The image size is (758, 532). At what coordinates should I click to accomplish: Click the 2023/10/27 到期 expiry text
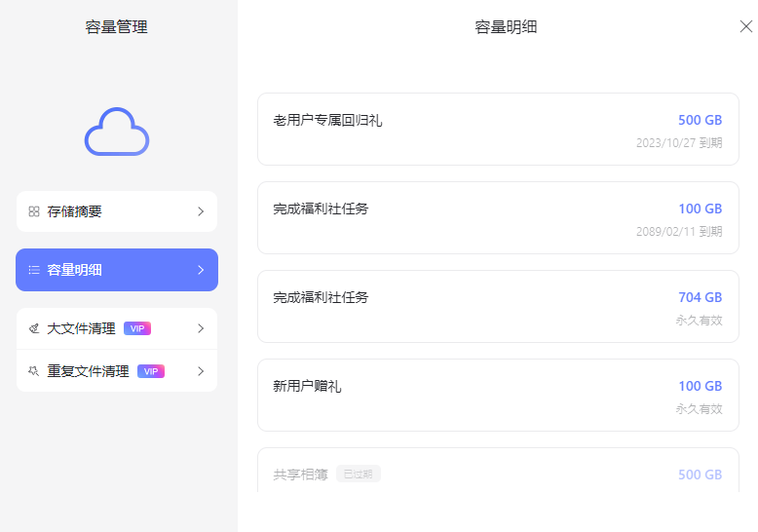(x=679, y=142)
